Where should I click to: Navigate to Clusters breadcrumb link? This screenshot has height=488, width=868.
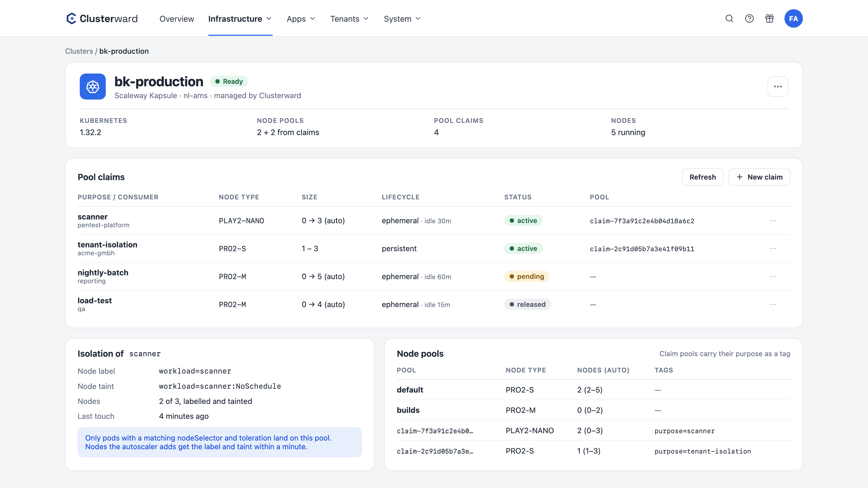(79, 51)
